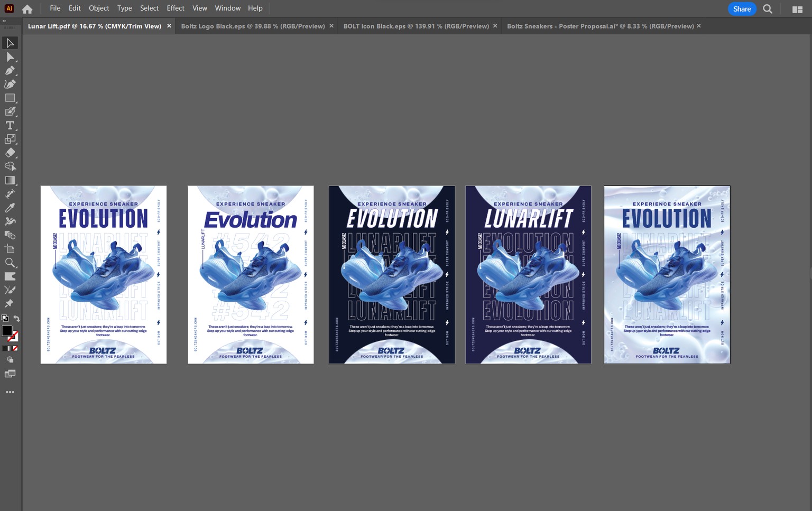Click the Illustrator Ai logo
This screenshot has height=511, width=812.
tap(9, 8)
